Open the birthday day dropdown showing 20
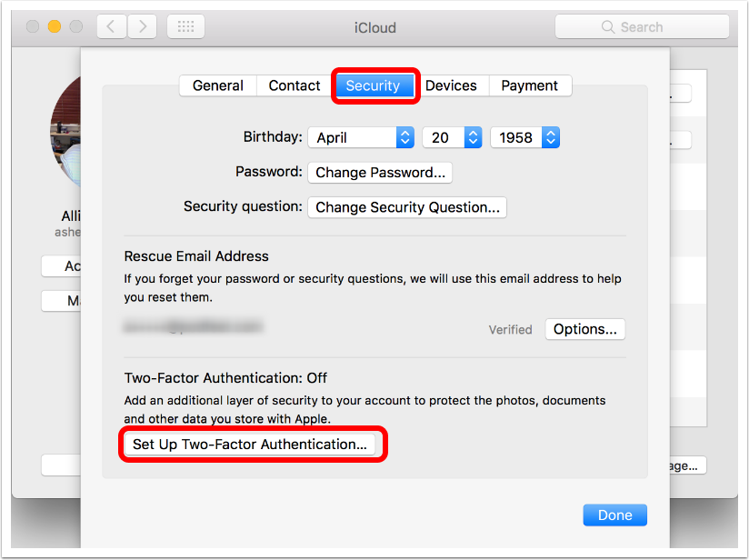This screenshot has width=749, height=560. (x=452, y=138)
